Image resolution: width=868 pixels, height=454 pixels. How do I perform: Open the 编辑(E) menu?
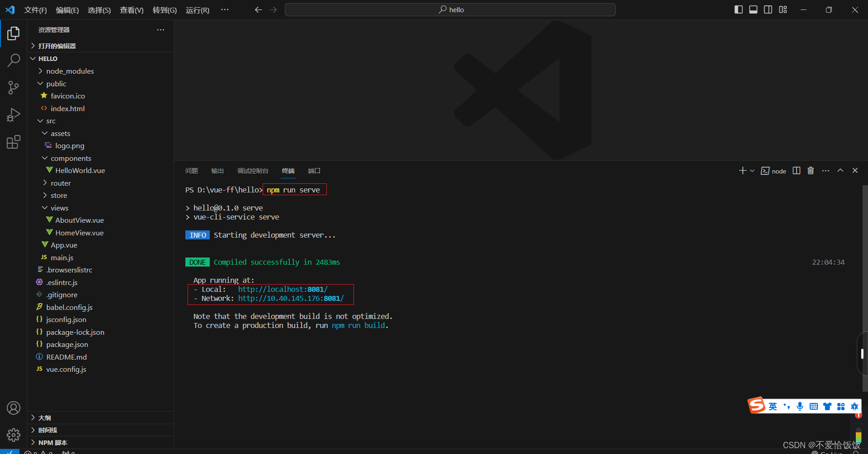(x=67, y=10)
